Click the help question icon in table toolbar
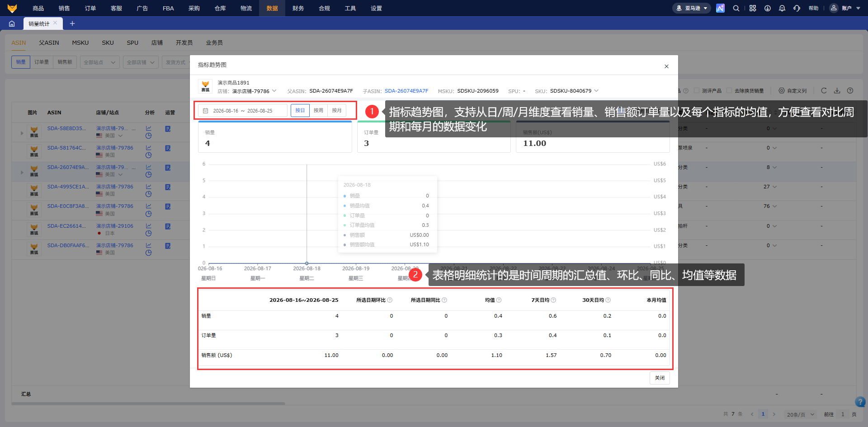 click(x=850, y=90)
